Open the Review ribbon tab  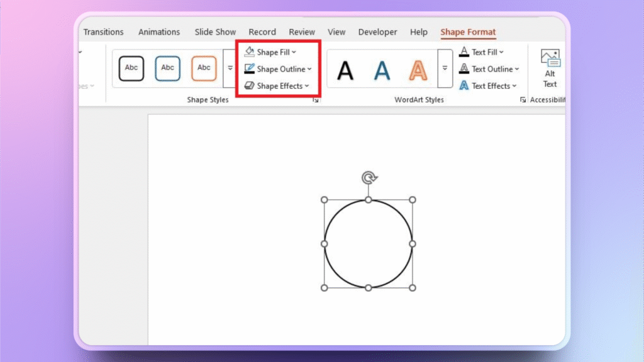301,31
